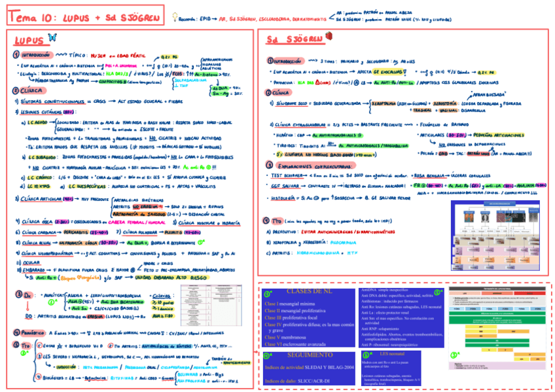Select 'CLÍNICA EXTRAGLANDULAR' in Sjögren
The height and width of the screenshot is (392, 555).
click(300, 124)
